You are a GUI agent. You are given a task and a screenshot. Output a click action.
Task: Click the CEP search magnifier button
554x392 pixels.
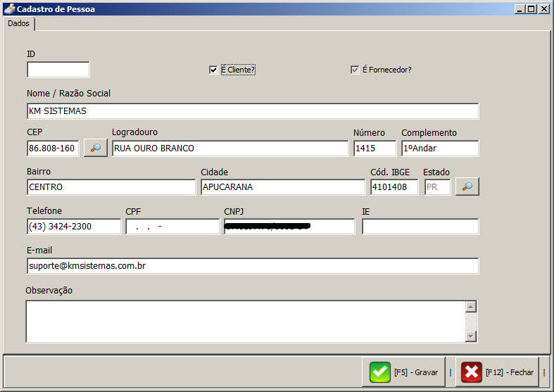coord(96,148)
